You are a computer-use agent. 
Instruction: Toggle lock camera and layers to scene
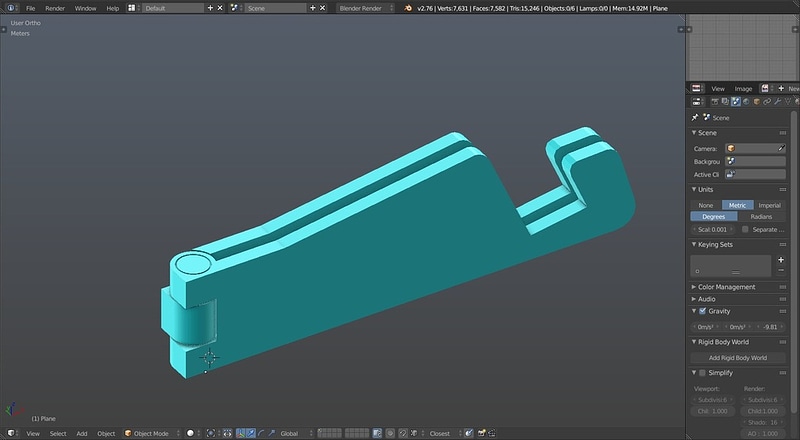point(377,433)
